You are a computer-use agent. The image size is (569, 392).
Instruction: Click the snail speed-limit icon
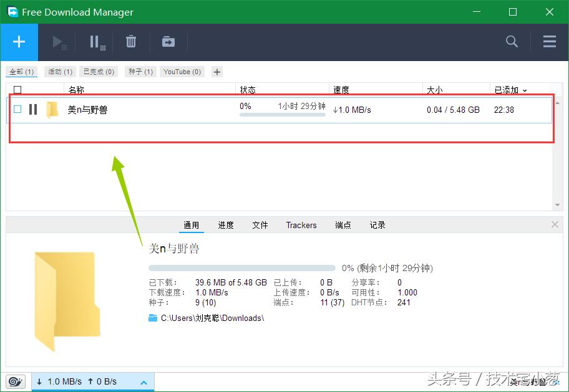16,381
